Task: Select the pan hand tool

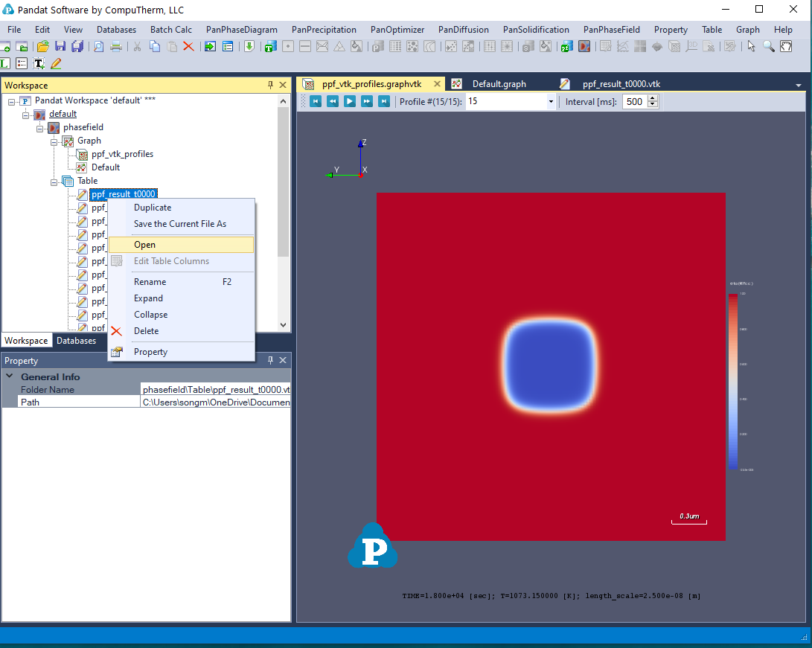Action: tap(786, 46)
